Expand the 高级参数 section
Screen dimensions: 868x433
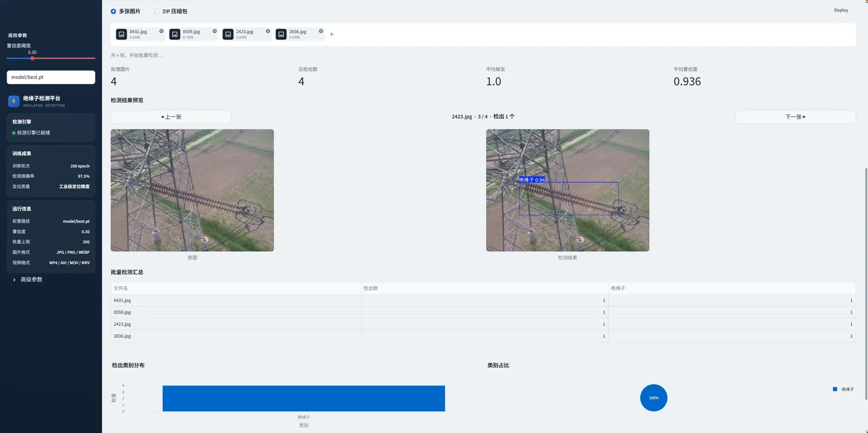coord(28,280)
